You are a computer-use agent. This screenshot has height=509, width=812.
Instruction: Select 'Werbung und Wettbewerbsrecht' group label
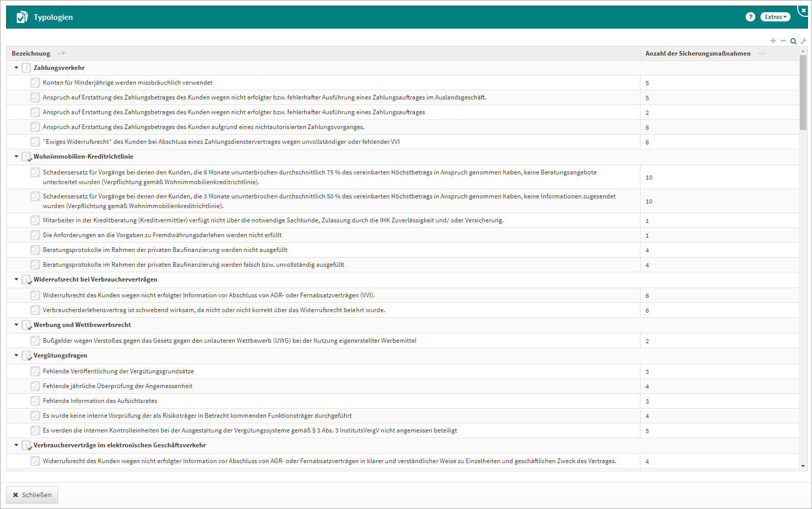tap(82, 325)
